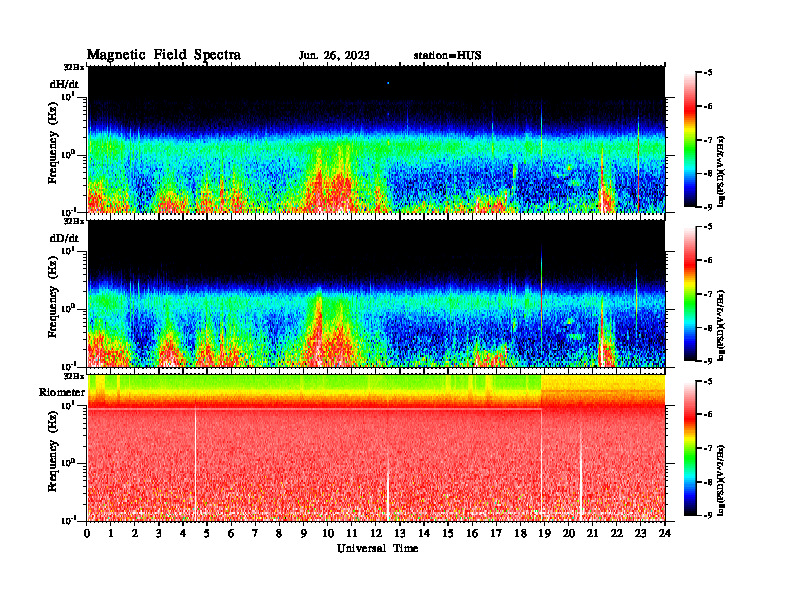The height and width of the screenshot is (612, 792).
Task: Click hour tick label "24" on time axis
Action: 665,534
